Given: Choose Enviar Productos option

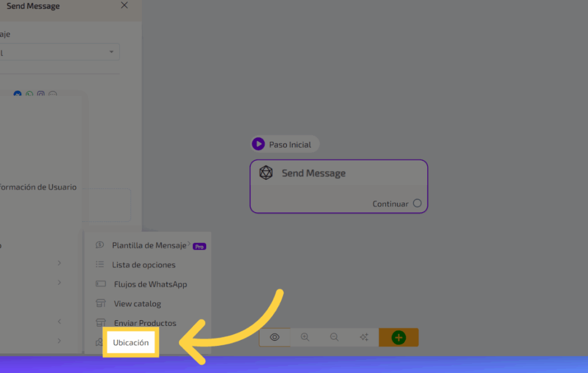Looking at the screenshot, I should pos(145,323).
